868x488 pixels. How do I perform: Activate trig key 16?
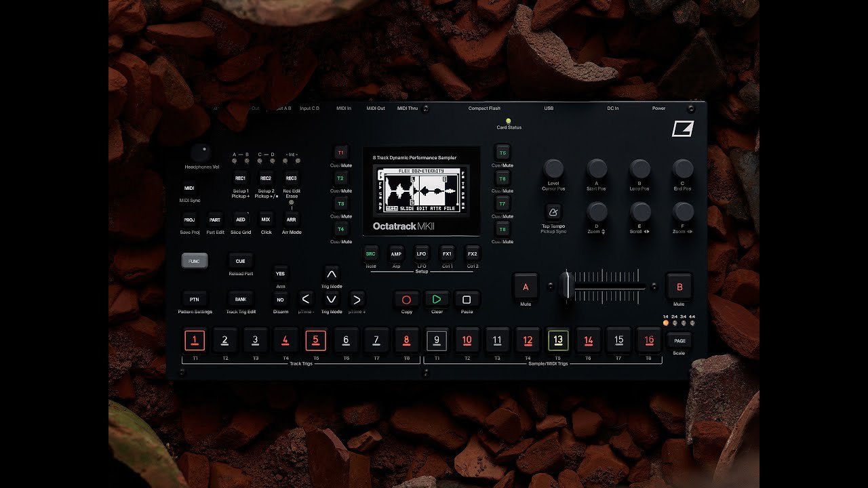click(x=649, y=340)
